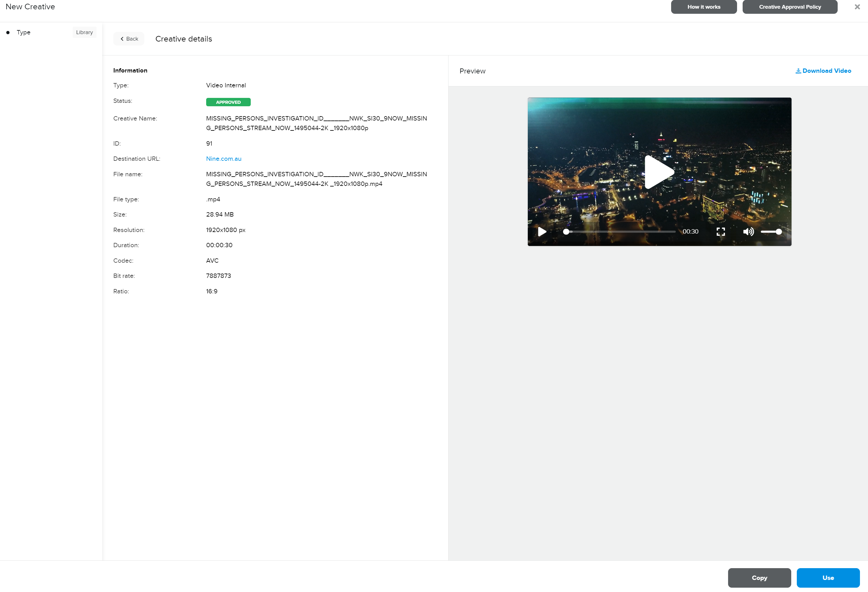Open the Creative Approval Policy
Screen dimensions: 868x592
[790, 7]
